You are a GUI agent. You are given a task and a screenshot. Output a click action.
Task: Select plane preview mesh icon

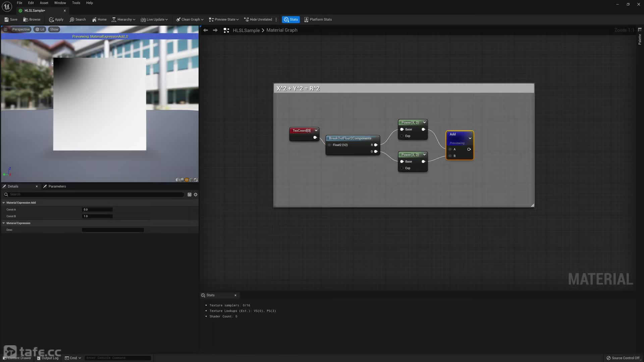coord(187,180)
